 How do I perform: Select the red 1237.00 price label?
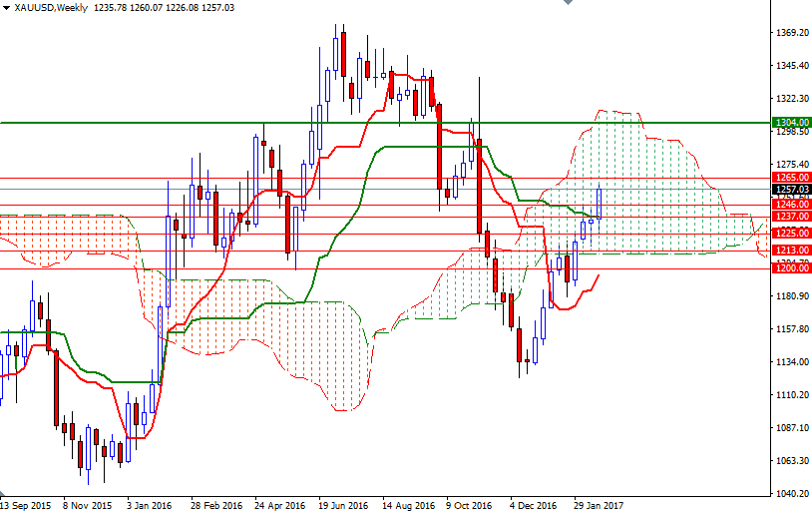click(x=791, y=216)
